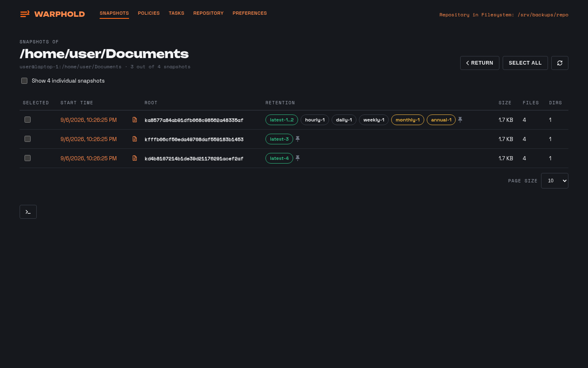Screen dimensions: 588x368
Task: Click the refresh snapshots icon button
Action: coord(560,63)
